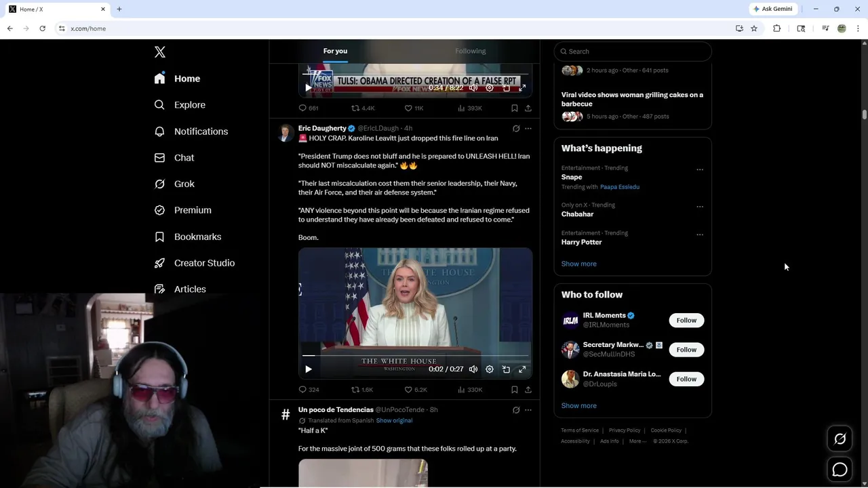This screenshot has width=868, height=488.
Task: Share the Eric Daugherty post
Action: tap(528, 390)
